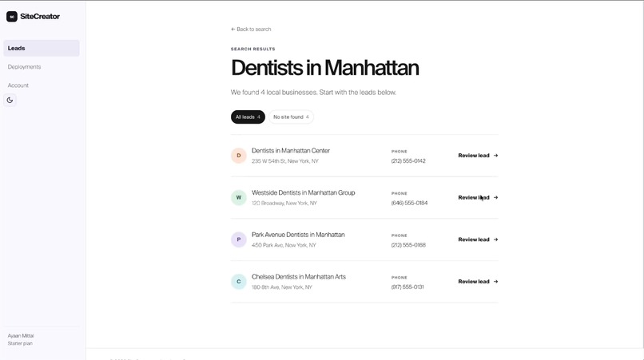Click the Chelsea Dentists in Manhattan Arts name

(x=299, y=277)
